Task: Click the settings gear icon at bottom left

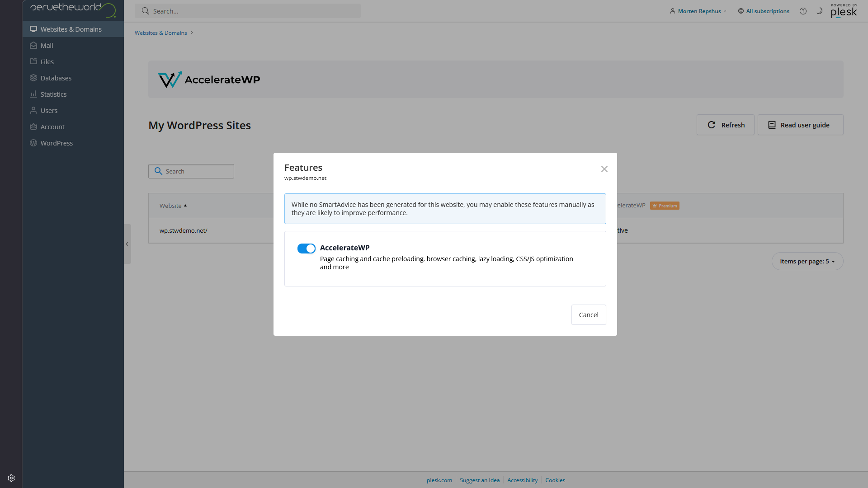Action: pyautogui.click(x=11, y=478)
